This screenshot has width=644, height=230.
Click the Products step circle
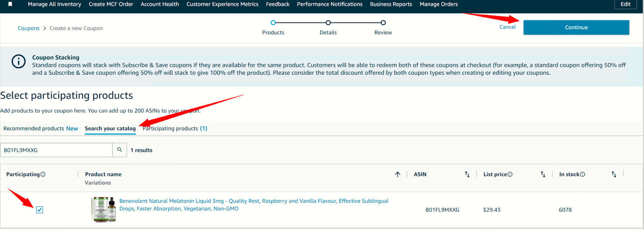273,23
